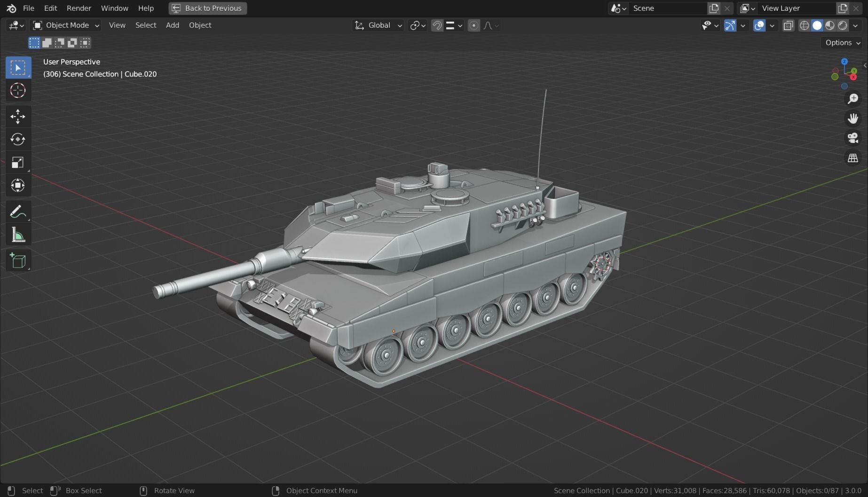Expand the sidebar with the small arrow
Screen dimensions: 868x497
click(x=865, y=65)
